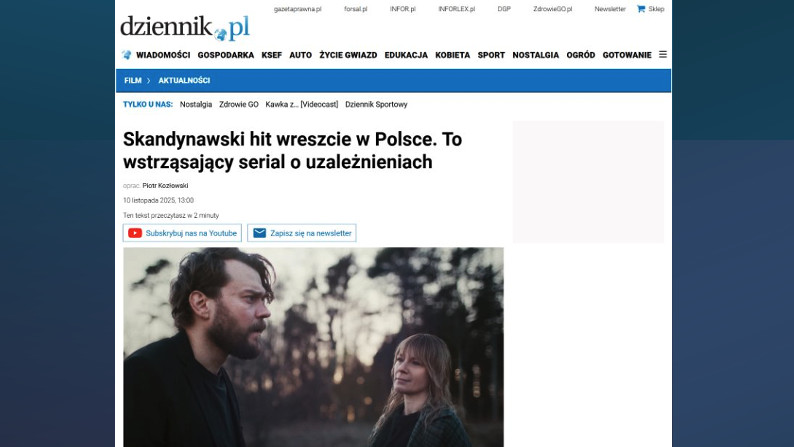
Task: Visit the gazetaprawna.pl top link
Action: 298,9
